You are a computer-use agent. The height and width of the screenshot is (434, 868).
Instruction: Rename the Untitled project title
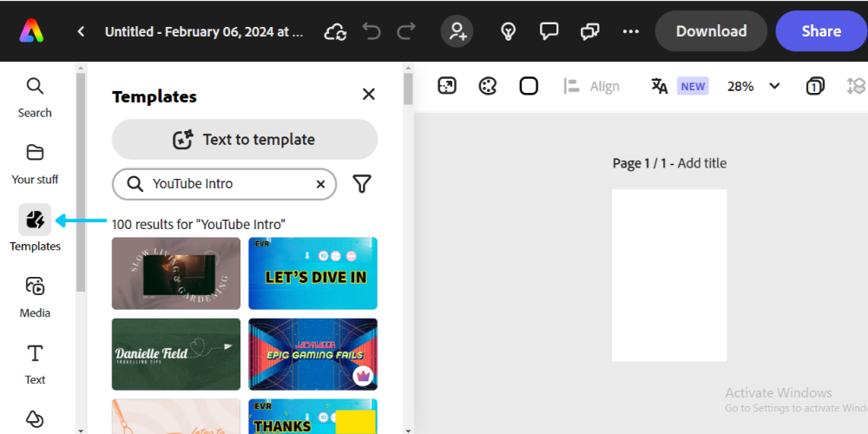pos(204,31)
